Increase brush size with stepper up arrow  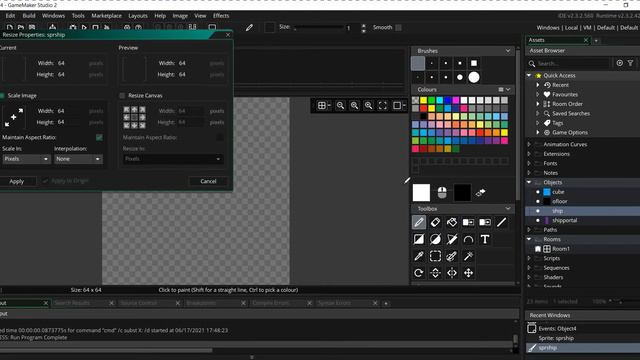[x=363, y=25]
